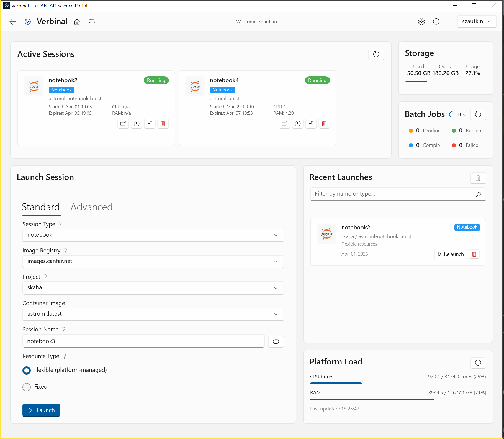Refresh the Active Sessions list
Screen dimensions: 504x439
coord(376,54)
